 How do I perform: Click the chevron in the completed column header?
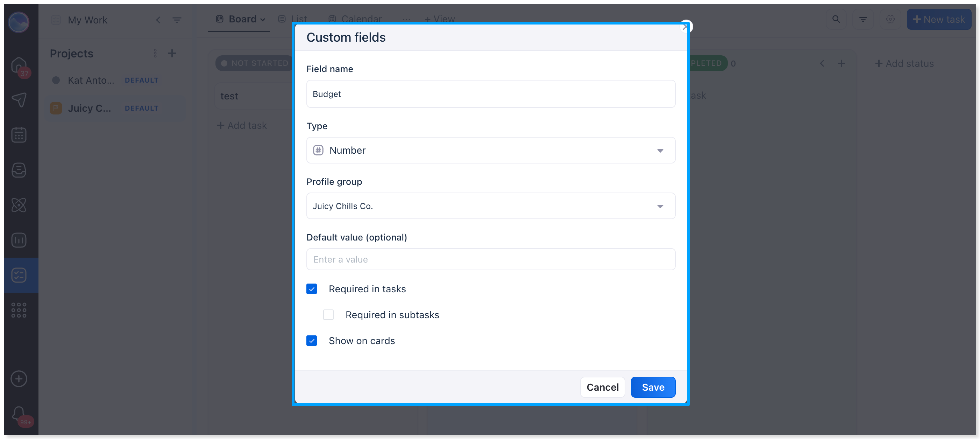(x=822, y=63)
